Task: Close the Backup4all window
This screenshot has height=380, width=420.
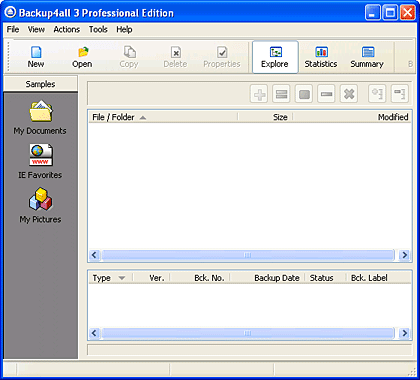Action: pos(408,13)
